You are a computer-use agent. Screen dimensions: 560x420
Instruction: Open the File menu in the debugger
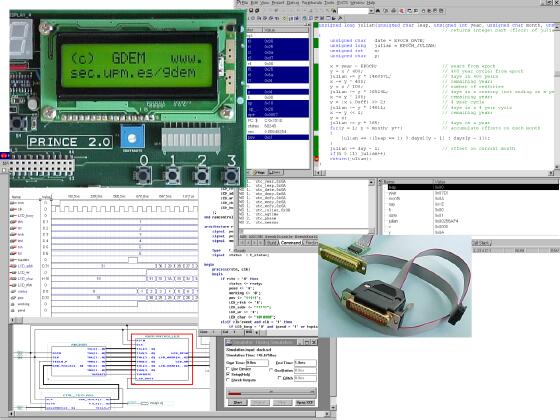tap(245, 2)
